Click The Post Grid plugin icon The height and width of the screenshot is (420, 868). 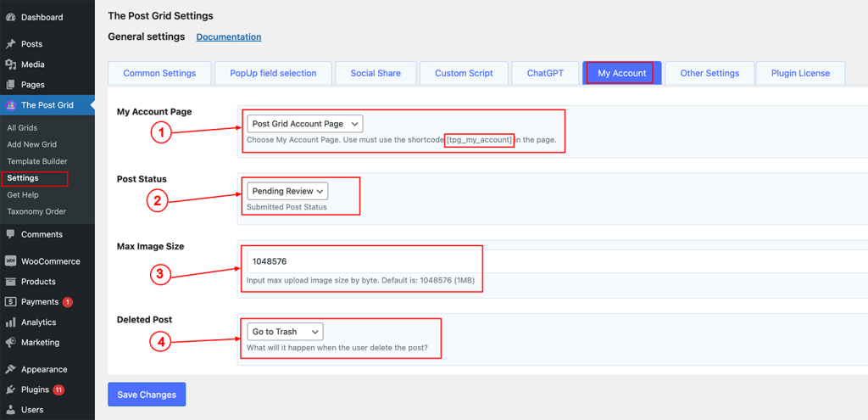(10, 105)
